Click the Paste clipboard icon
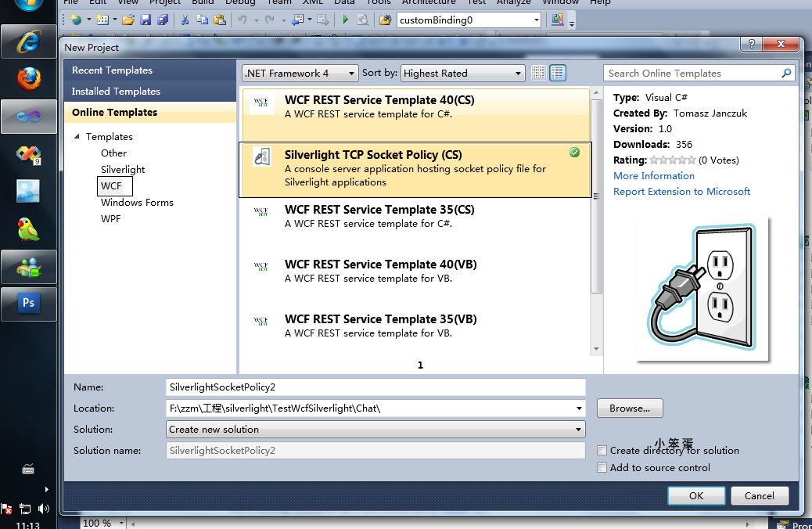Image resolution: width=812 pixels, height=529 pixels. [x=220, y=20]
